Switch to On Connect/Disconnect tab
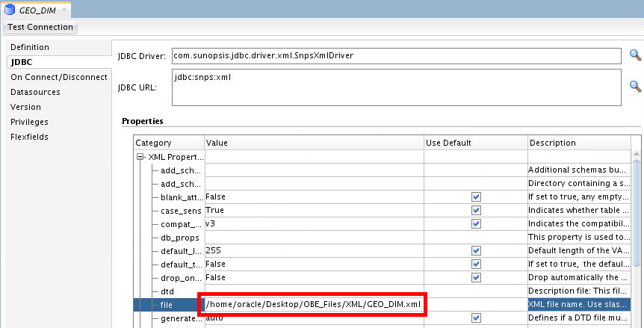 59,77
